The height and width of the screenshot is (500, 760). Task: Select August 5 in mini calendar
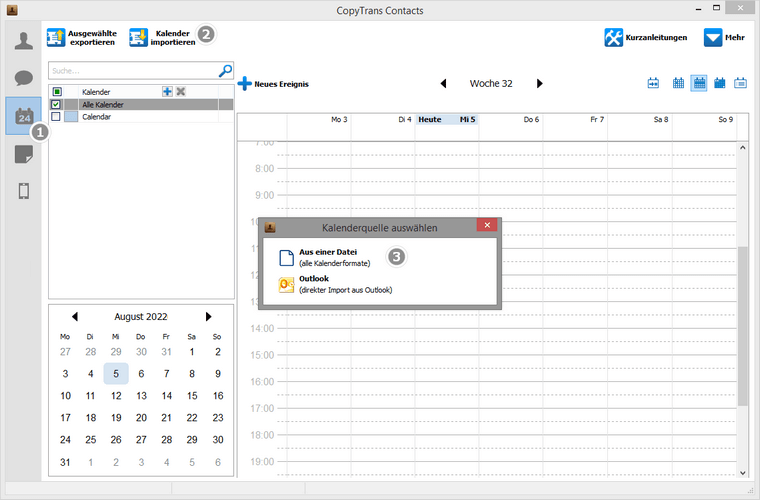pos(116,374)
